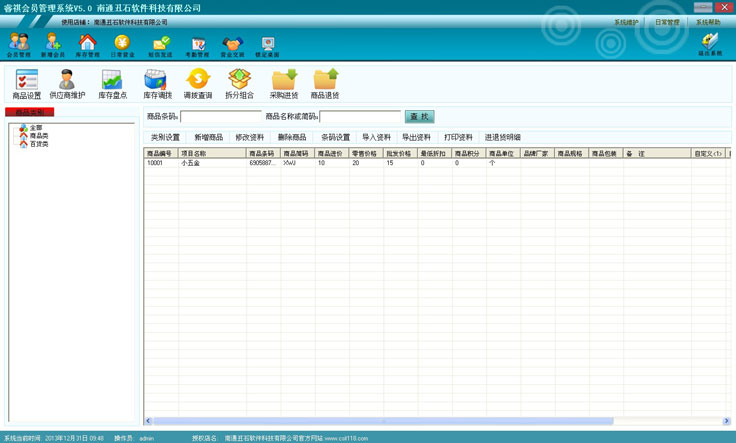Open 日常管理 menu
The width and height of the screenshot is (736, 443).
click(x=667, y=22)
